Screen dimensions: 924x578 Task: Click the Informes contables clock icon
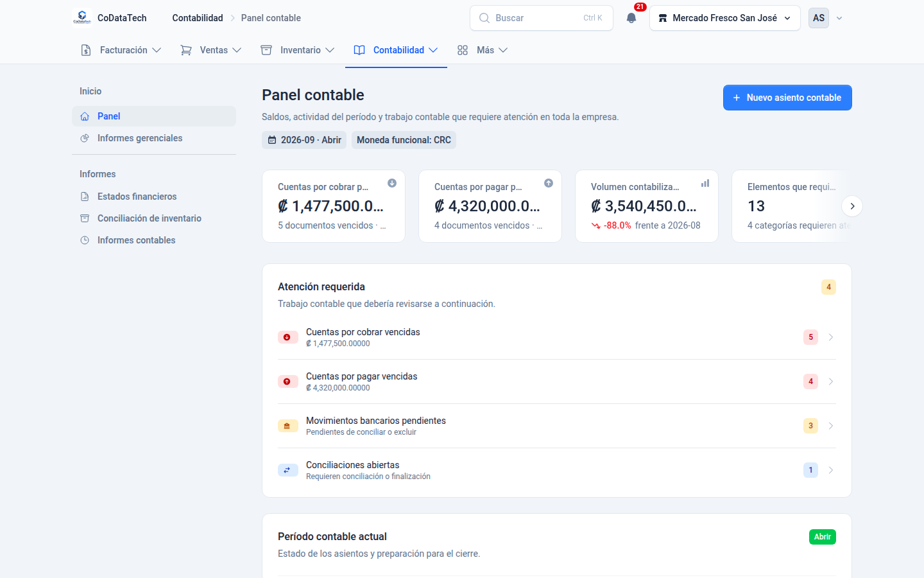(85, 240)
